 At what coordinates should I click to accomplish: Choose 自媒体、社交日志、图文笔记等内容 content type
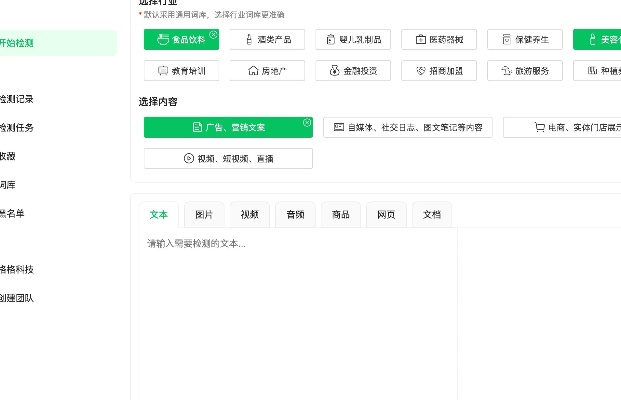click(408, 128)
